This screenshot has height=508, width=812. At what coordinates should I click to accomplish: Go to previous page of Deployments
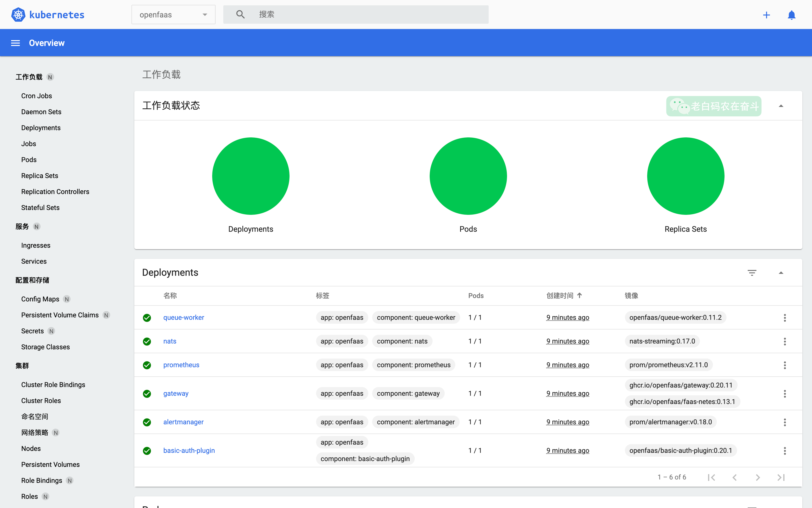734,478
